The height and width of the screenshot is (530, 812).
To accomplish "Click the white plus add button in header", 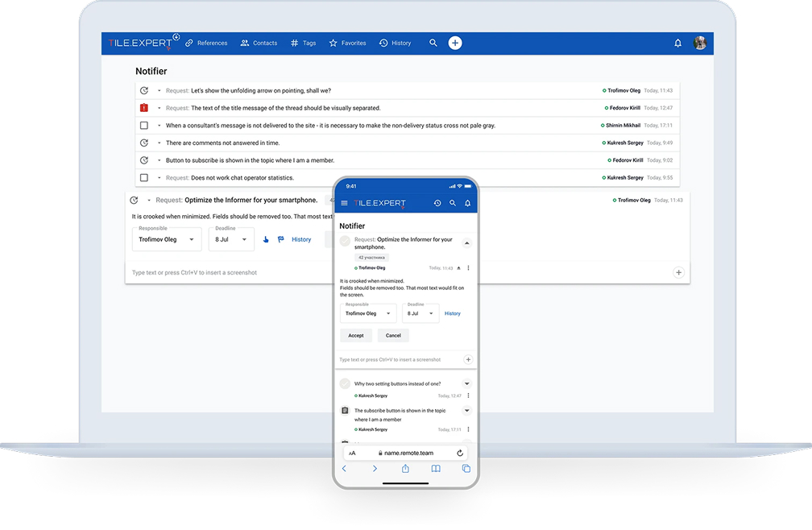I will tap(454, 43).
